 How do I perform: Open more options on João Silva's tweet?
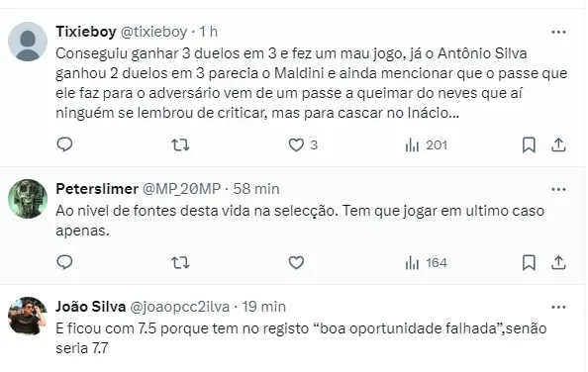point(558,307)
